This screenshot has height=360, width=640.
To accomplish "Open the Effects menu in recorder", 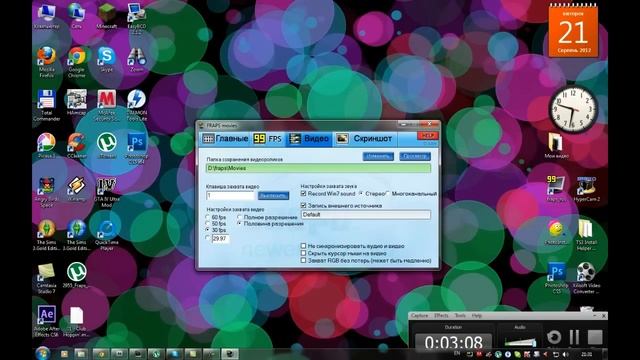I will (441, 316).
